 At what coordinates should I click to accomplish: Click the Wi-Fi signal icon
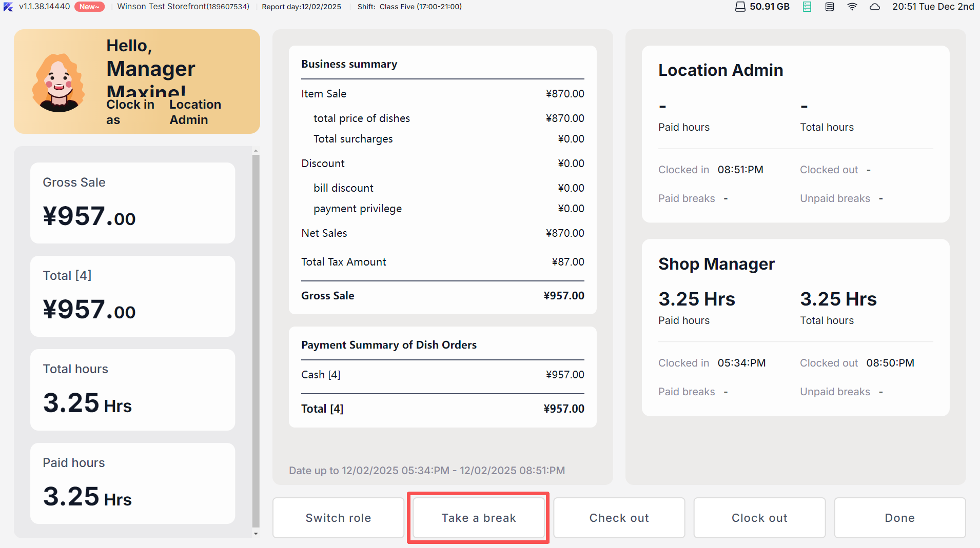(852, 7)
